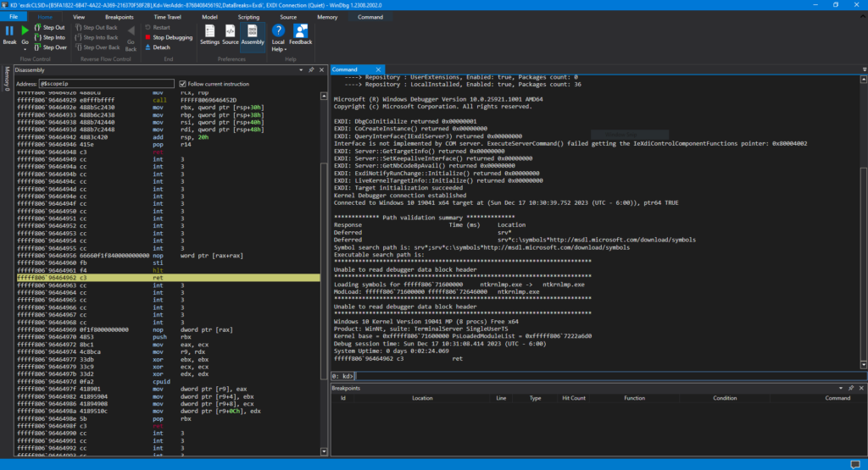Viewport: 868px width, 470px height.
Task: Pin the Disassembly panel
Action: 312,70
